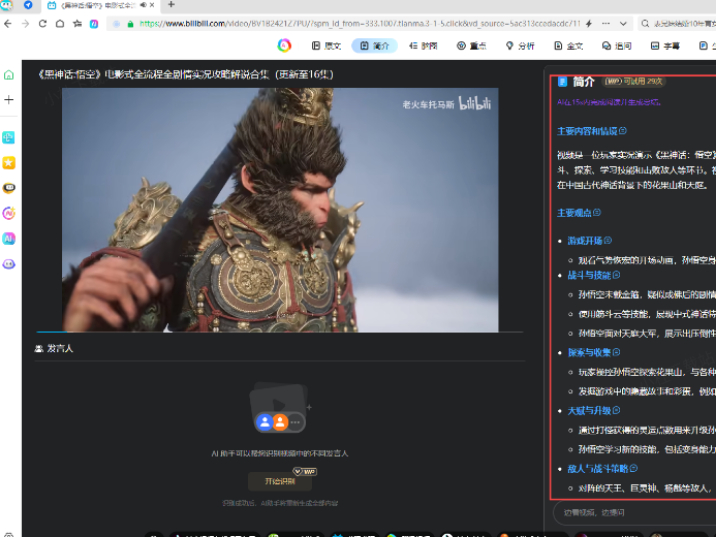Click the 主要观点 section link

pyautogui.click(x=579, y=213)
